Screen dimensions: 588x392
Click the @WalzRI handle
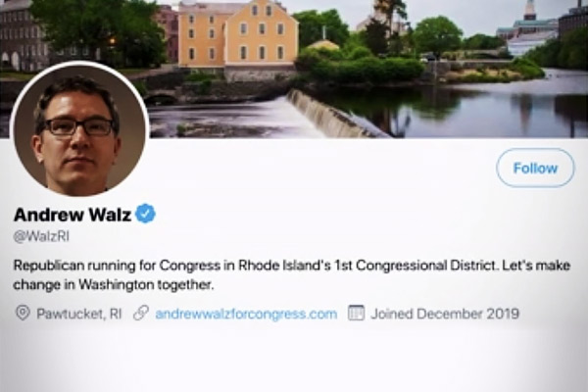(41, 237)
